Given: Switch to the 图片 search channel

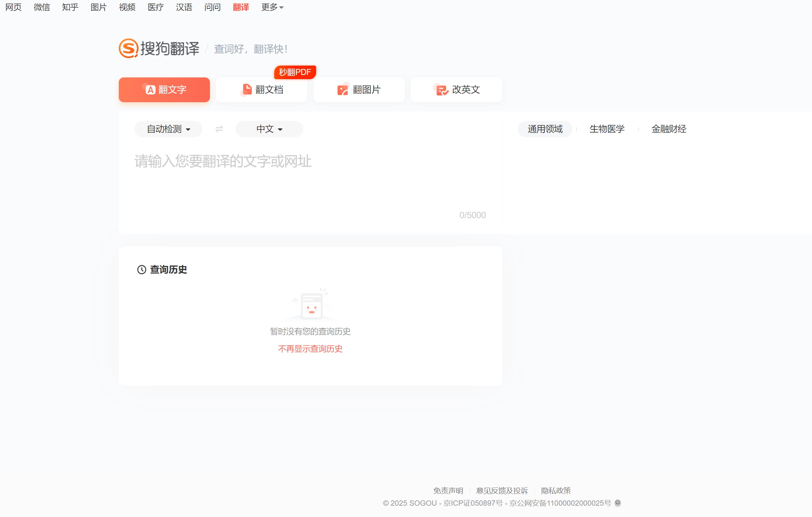Looking at the screenshot, I should [98, 7].
